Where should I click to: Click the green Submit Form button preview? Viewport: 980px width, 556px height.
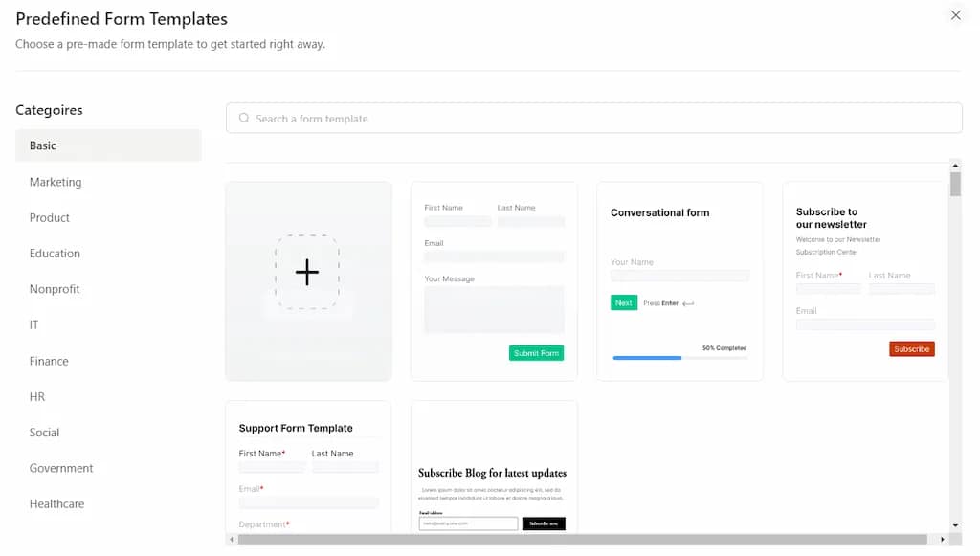[x=536, y=353]
